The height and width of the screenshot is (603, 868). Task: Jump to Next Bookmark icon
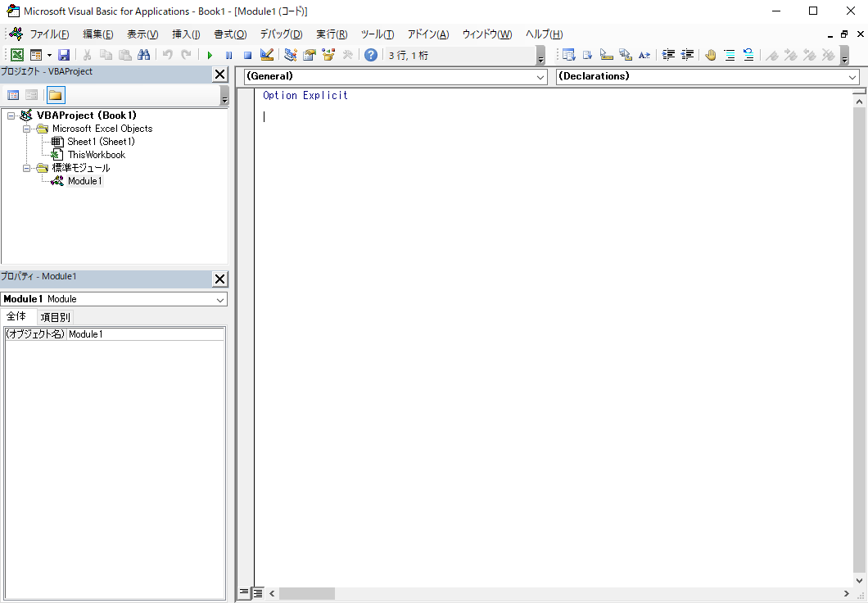[x=791, y=55]
